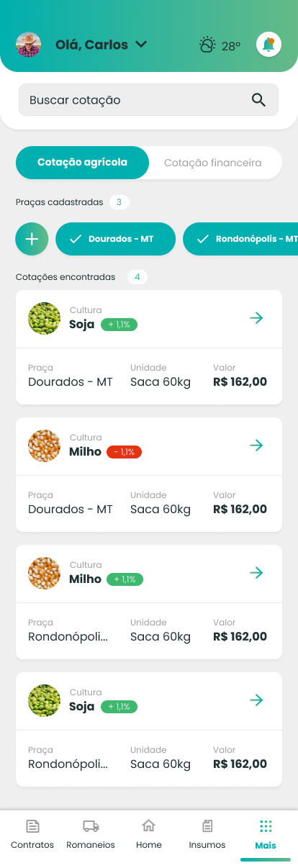The height and width of the screenshot is (868, 298).
Task: Go to Home in bottom bar
Action: [x=149, y=835]
